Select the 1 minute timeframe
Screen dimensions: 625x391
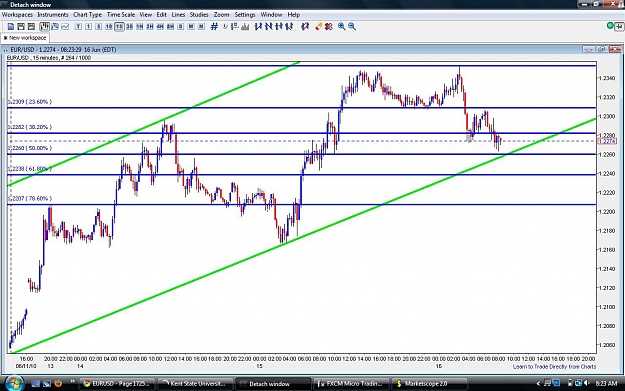click(88, 27)
